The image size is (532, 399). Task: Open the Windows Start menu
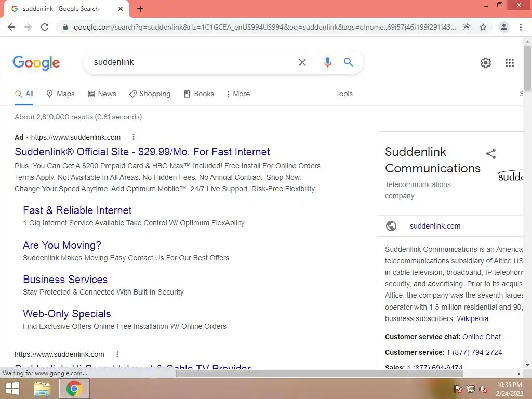point(12,389)
